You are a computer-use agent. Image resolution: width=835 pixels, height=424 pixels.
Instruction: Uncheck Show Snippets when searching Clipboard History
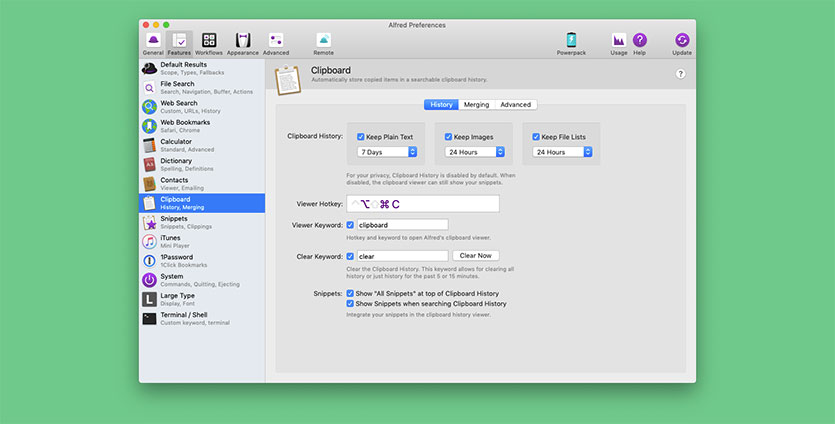point(350,303)
